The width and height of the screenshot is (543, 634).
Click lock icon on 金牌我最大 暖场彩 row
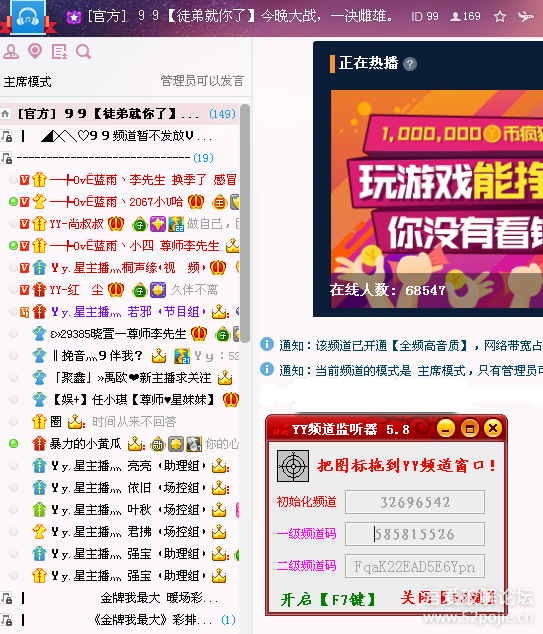[x=6, y=598]
